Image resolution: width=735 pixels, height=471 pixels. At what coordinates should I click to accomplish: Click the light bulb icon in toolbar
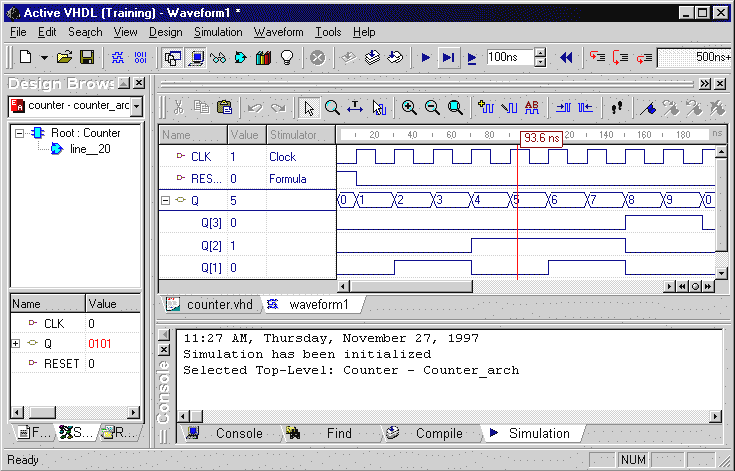pos(286,58)
